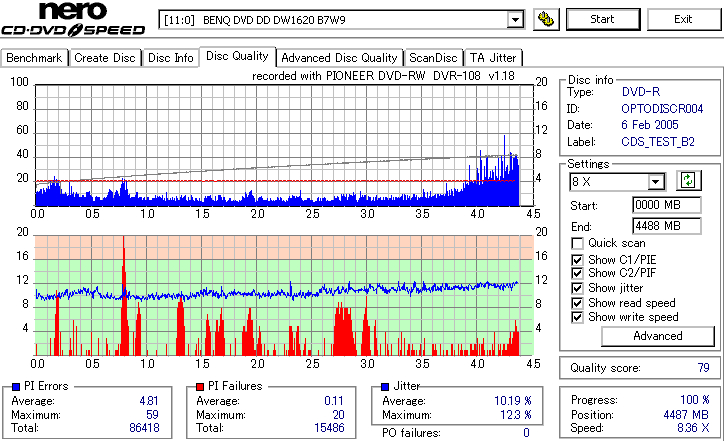
Task: Click the Start button
Action: [x=603, y=19]
